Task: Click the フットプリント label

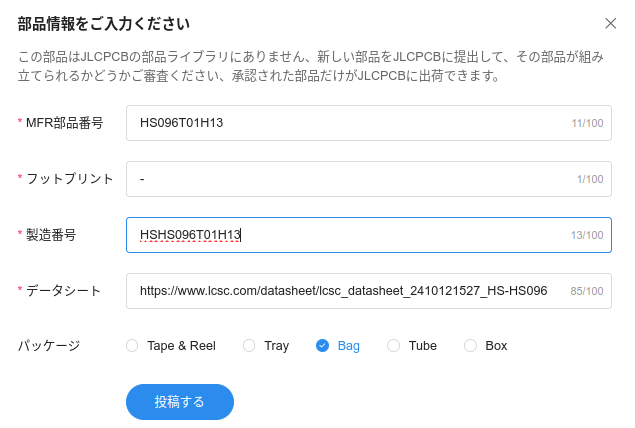Action: [69, 179]
